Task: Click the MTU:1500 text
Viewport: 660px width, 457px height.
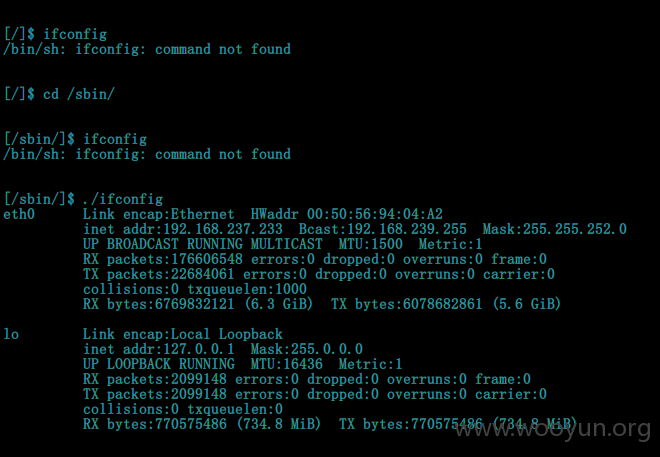Action: click(370, 244)
